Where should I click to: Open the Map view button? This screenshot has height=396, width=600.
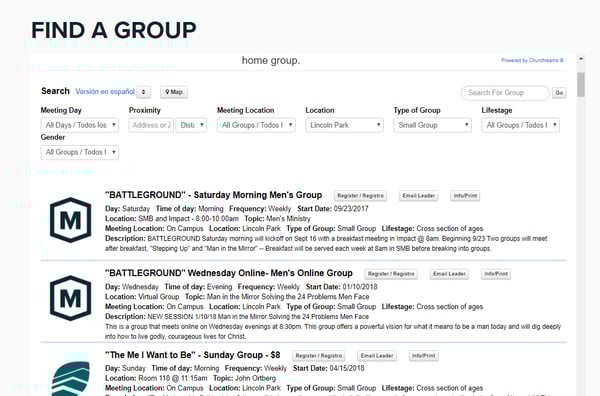[x=174, y=92]
